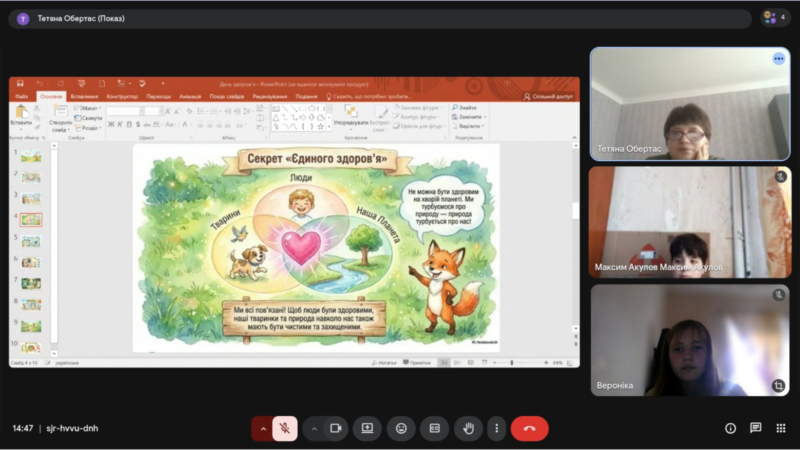800x450 pixels.
Task: Open the chat panel icon
Action: [755, 428]
